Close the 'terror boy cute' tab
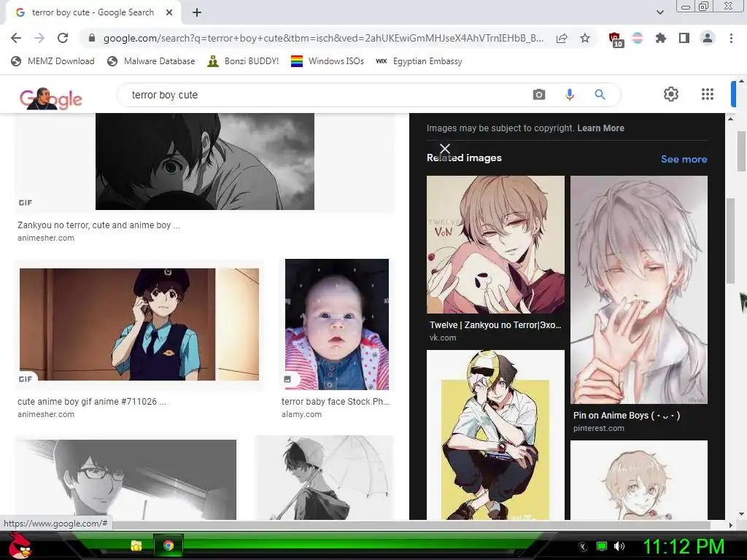This screenshot has height=560, width=747. click(x=169, y=12)
